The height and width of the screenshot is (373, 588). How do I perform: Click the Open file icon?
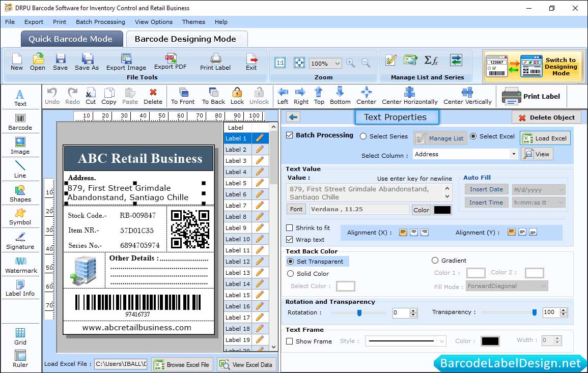pyautogui.click(x=38, y=62)
